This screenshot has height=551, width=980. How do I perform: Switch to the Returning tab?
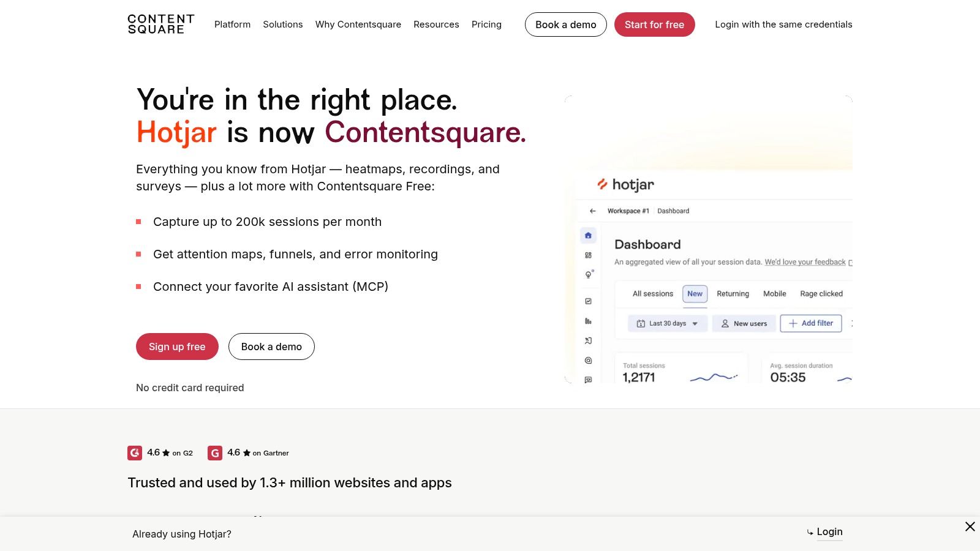pyautogui.click(x=733, y=294)
